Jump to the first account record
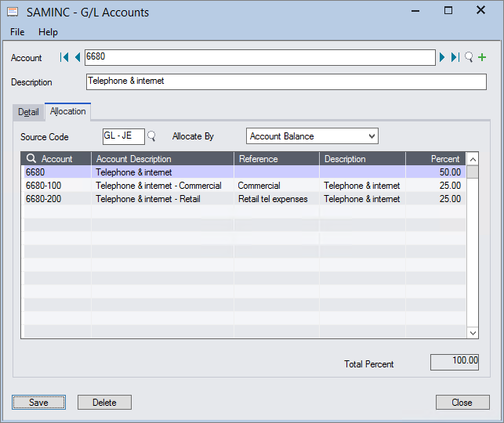Viewport: 504px width, 423px height. 64,57
